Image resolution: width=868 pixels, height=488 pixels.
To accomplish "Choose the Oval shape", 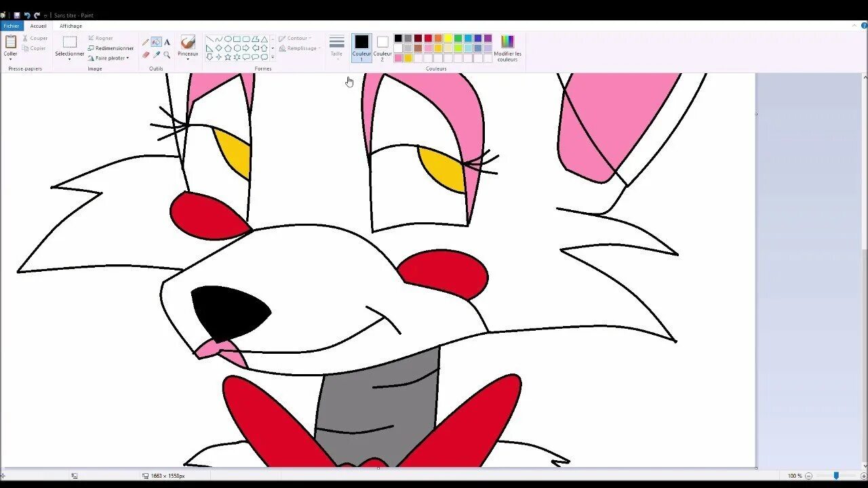I will click(x=228, y=39).
